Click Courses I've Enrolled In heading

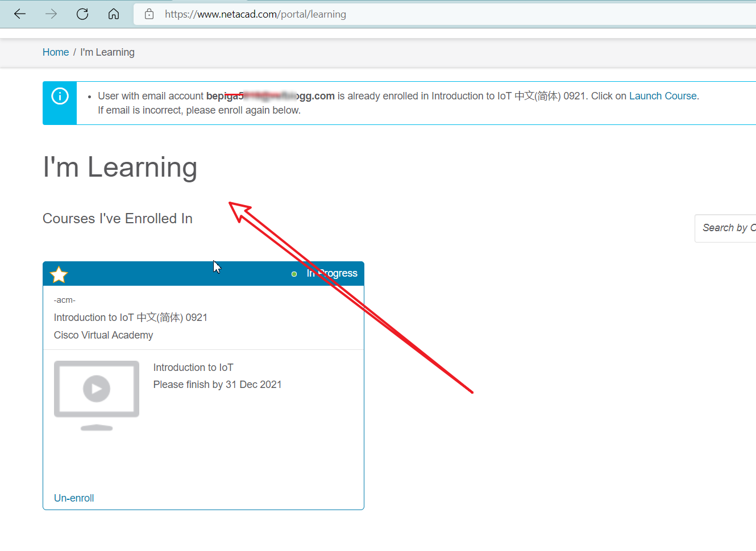(x=118, y=219)
